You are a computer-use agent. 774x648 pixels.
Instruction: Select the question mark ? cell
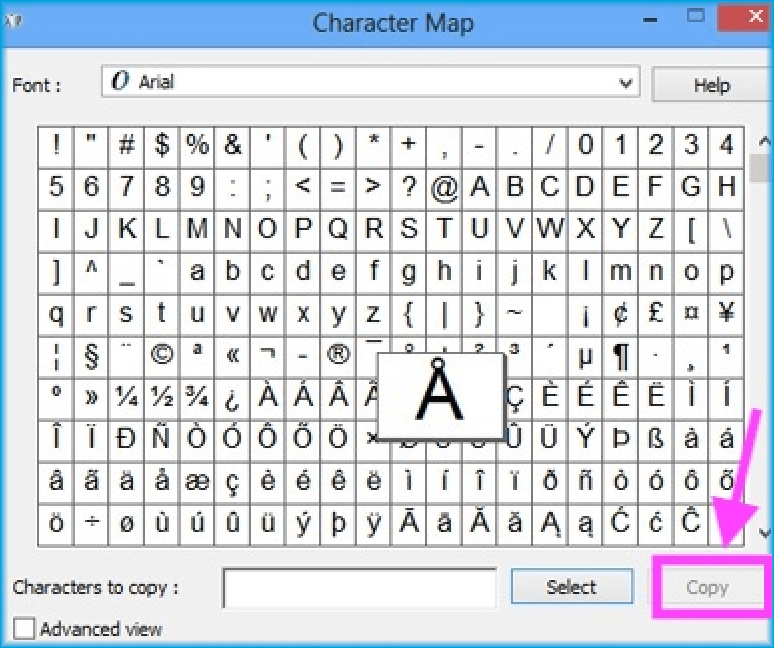(409, 189)
